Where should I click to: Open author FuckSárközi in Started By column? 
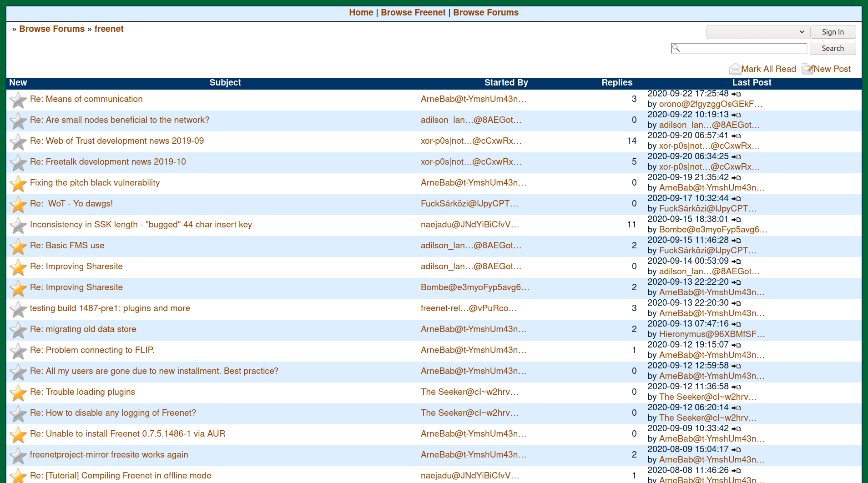(469, 204)
